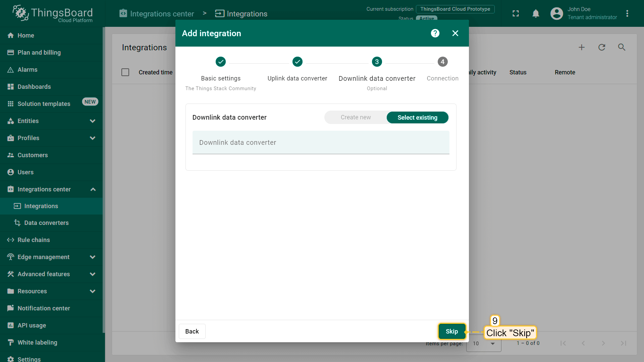This screenshot has width=644, height=362.
Task: Click the Skip button
Action: [x=451, y=331]
